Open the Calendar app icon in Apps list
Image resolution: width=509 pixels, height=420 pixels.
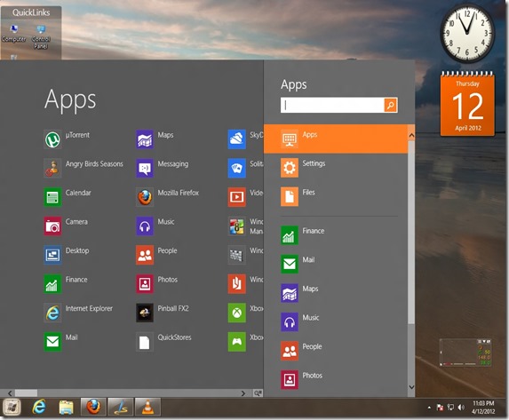click(52, 197)
